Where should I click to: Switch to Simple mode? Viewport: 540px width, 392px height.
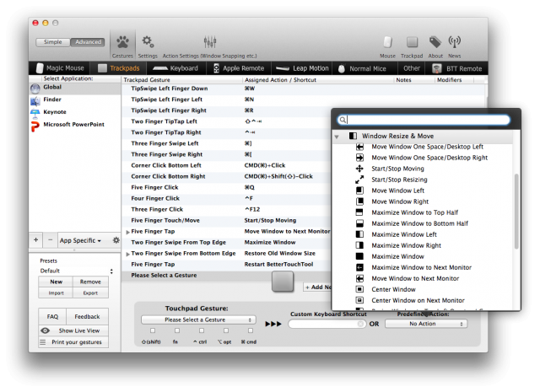click(x=52, y=42)
